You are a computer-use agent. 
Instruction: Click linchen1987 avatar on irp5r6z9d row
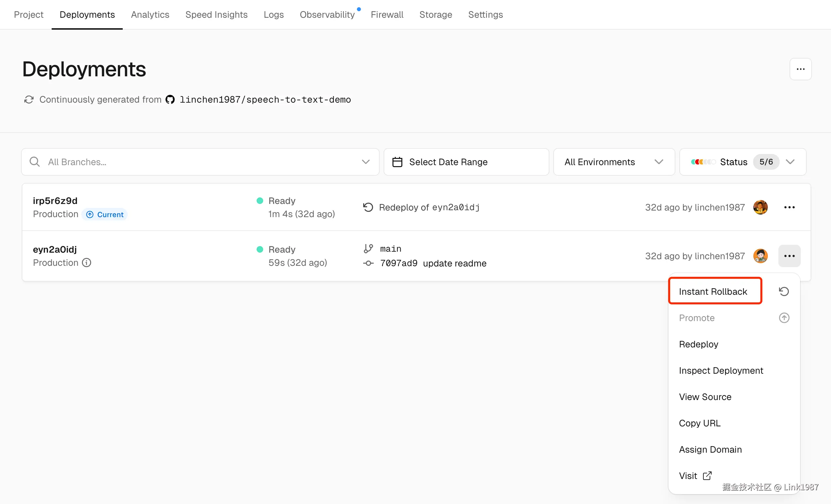click(x=760, y=207)
